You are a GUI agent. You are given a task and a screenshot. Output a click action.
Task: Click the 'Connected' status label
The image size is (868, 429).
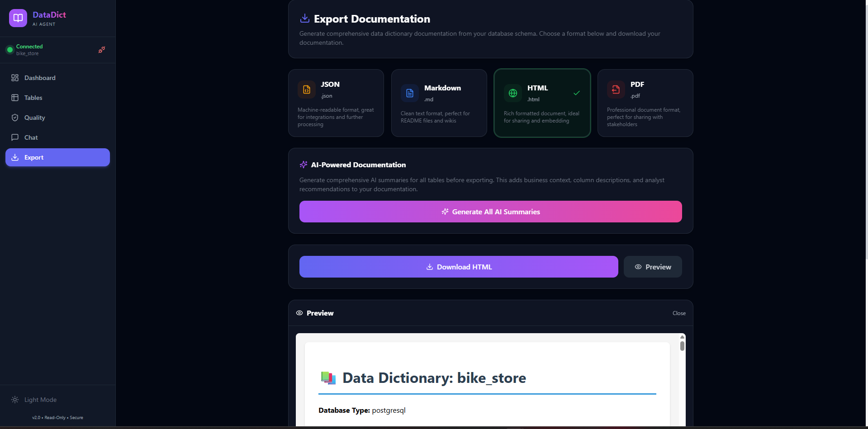coord(29,47)
